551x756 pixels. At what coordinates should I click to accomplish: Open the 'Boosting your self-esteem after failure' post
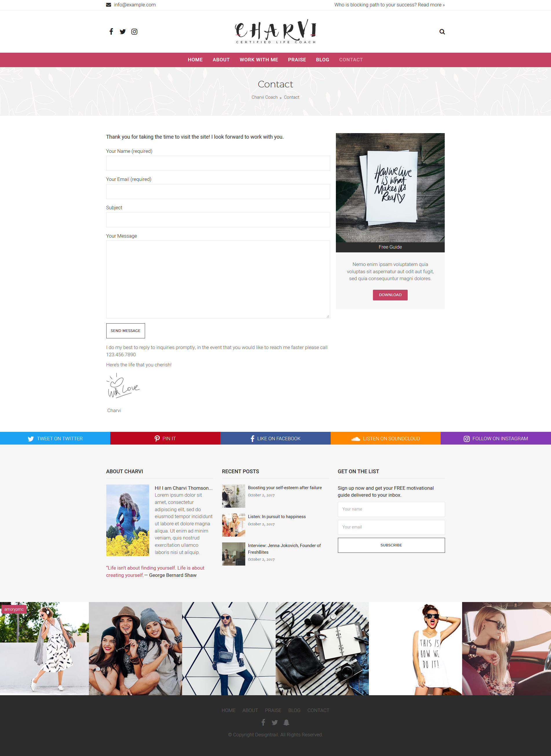(x=285, y=488)
